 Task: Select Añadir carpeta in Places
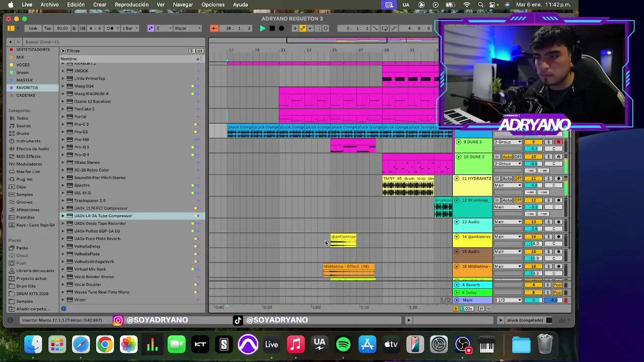tap(33, 309)
